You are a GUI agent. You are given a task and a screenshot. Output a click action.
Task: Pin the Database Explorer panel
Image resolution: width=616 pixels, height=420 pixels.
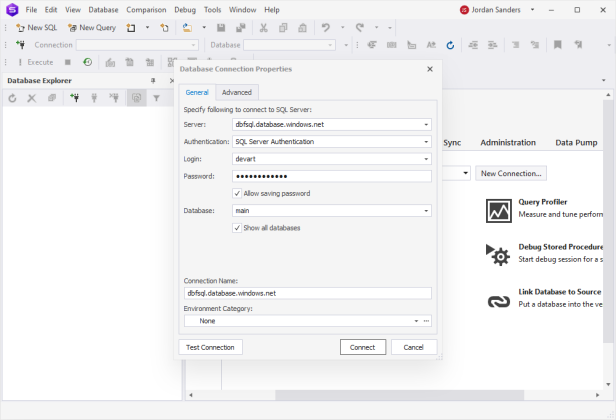pyautogui.click(x=153, y=80)
